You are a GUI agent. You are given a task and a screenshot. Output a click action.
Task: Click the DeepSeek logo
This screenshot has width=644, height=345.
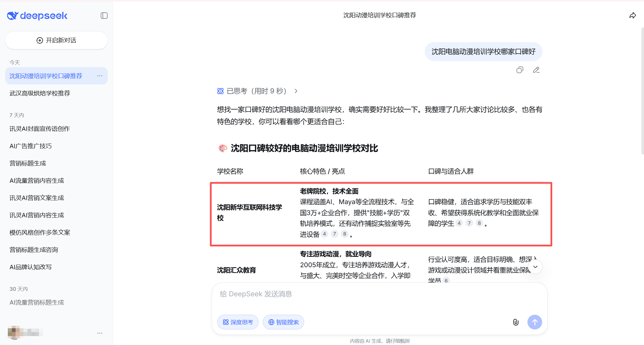(37, 16)
